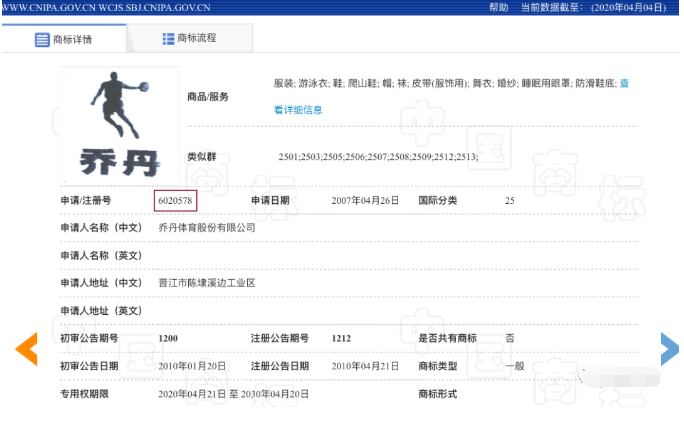Click the goods list text 服装; 游泳衣; 鞋
Viewport: 684px width, 424px height.
coord(445,83)
